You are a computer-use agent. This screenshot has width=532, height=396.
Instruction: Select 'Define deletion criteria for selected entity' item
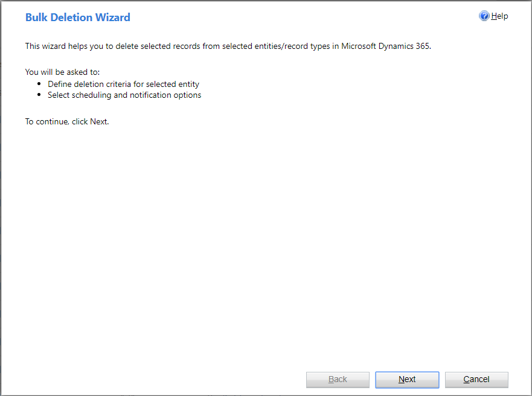[124, 84]
